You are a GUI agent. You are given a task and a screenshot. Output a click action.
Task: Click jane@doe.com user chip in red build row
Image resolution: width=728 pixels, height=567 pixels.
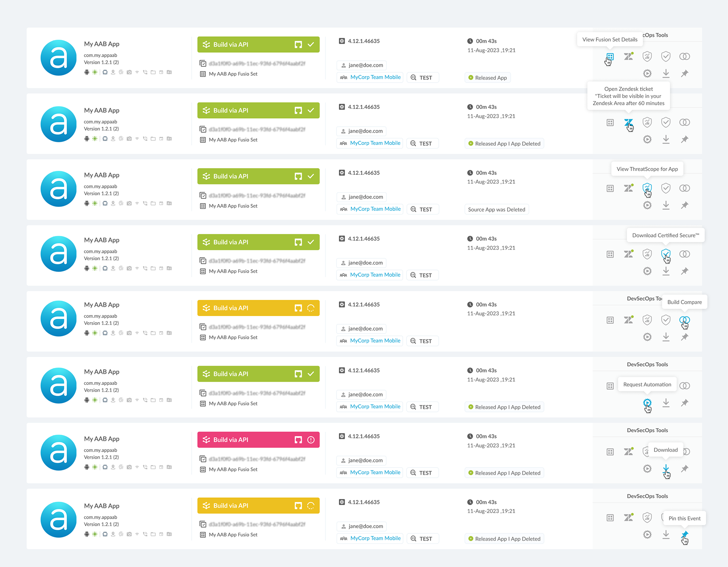[x=361, y=460]
